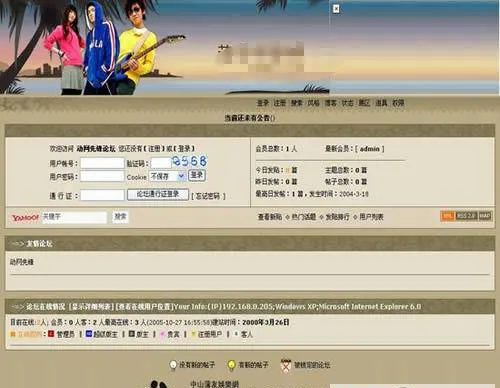Open the 用户列表 link

(371, 217)
